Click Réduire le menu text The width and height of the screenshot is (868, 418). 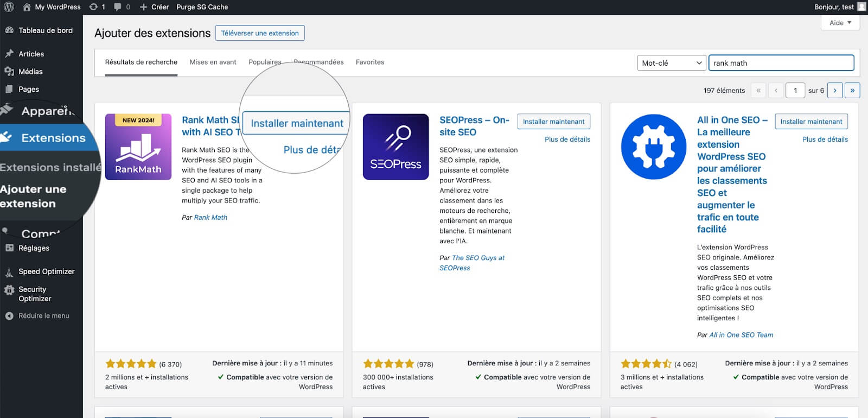44,316
